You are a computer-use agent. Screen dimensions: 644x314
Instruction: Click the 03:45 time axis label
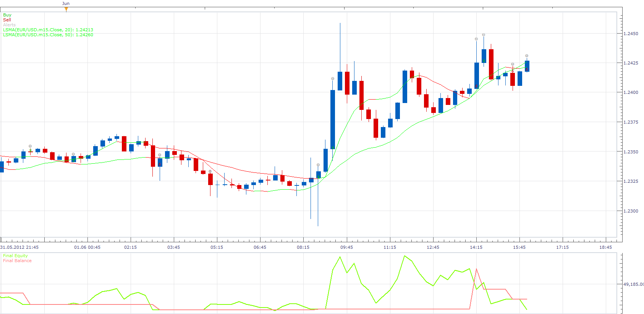click(173, 247)
